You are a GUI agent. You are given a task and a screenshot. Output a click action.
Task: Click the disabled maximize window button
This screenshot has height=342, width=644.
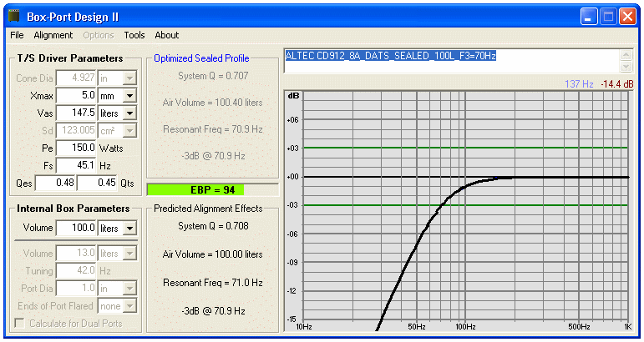click(608, 17)
